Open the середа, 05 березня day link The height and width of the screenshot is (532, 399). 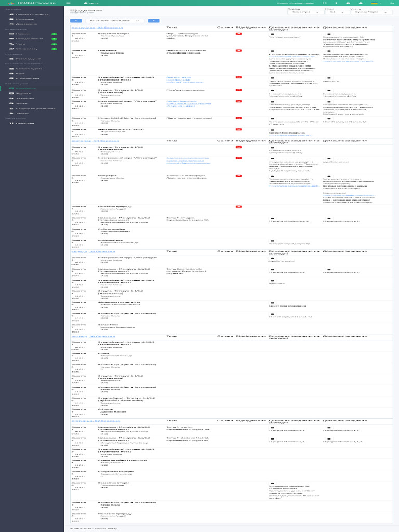coord(94,252)
